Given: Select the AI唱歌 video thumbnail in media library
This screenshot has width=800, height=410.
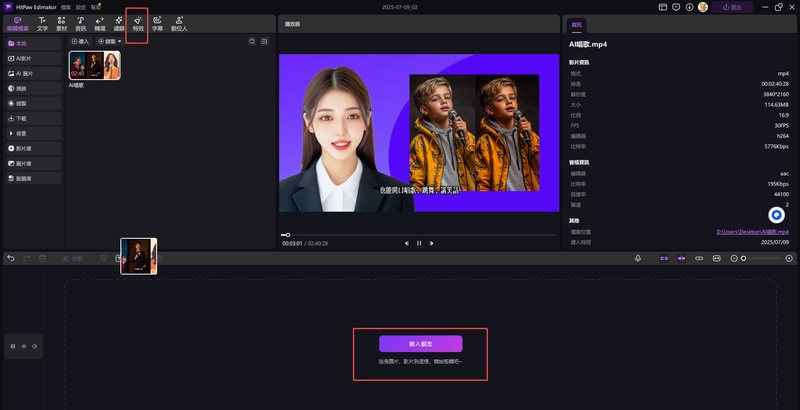Looking at the screenshot, I should [x=95, y=65].
